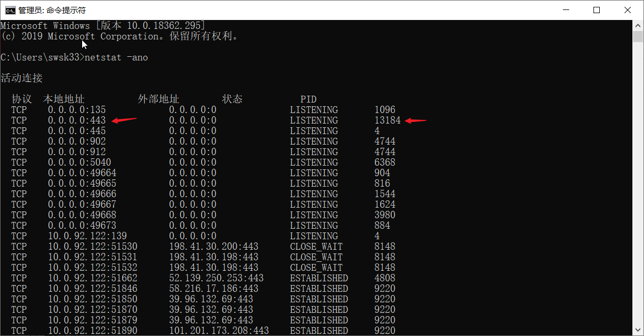644x336 pixels.
Task: Click the '本地地址' column header
Action: coord(64,99)
